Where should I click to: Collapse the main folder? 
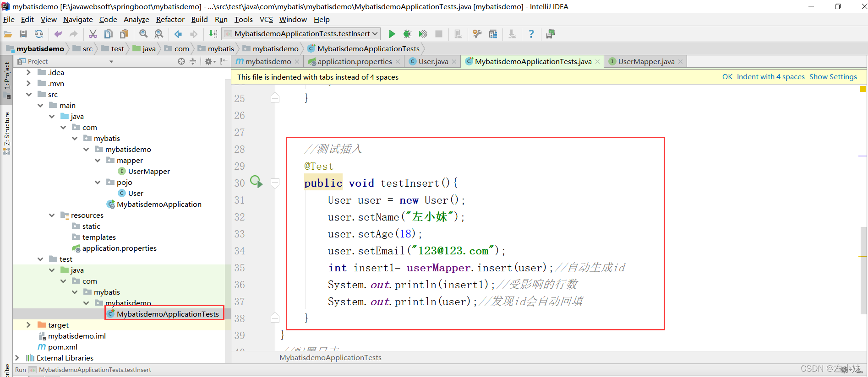(x=40, y=105)
